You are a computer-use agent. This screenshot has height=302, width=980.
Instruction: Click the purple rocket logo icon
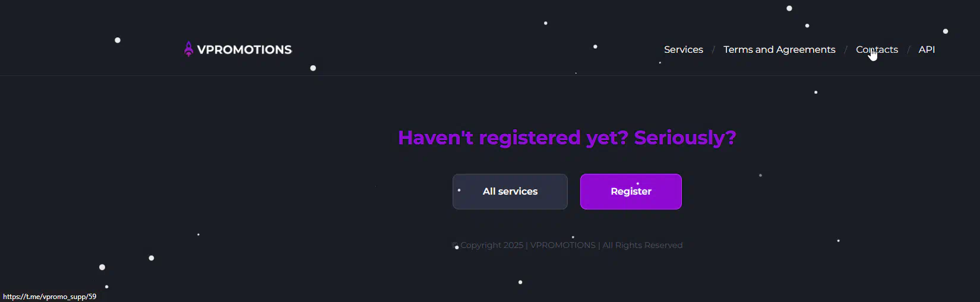pos(188,49)
